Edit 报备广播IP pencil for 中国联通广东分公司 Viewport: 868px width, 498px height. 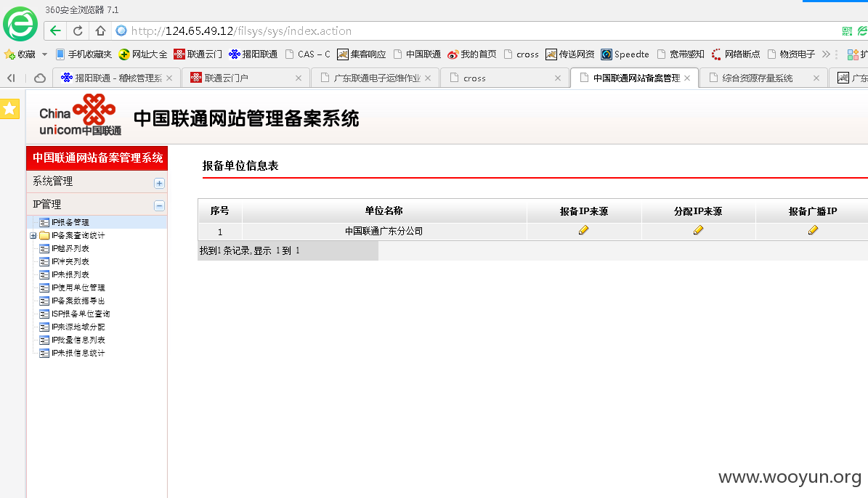click(x=813, y=230)
